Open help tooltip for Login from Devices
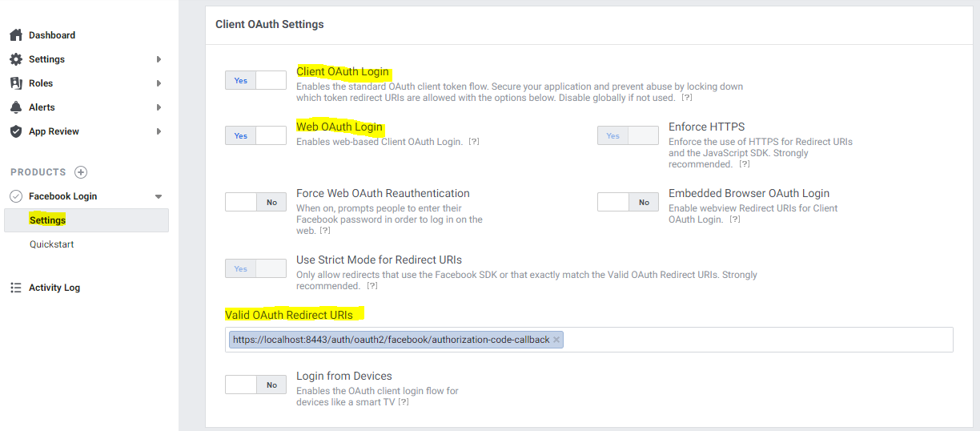Viewport: 980px width, 431px height. tap(404, 402)
